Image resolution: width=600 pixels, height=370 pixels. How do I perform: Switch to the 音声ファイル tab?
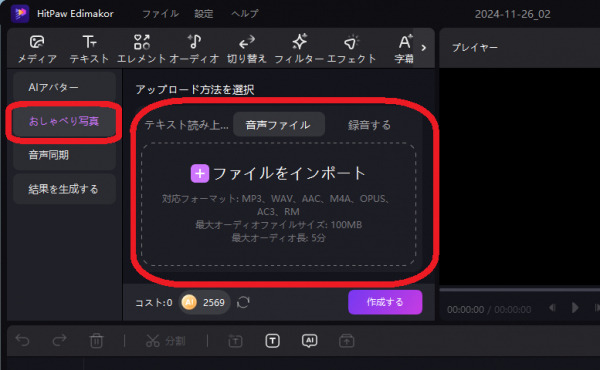pos(279,125)
